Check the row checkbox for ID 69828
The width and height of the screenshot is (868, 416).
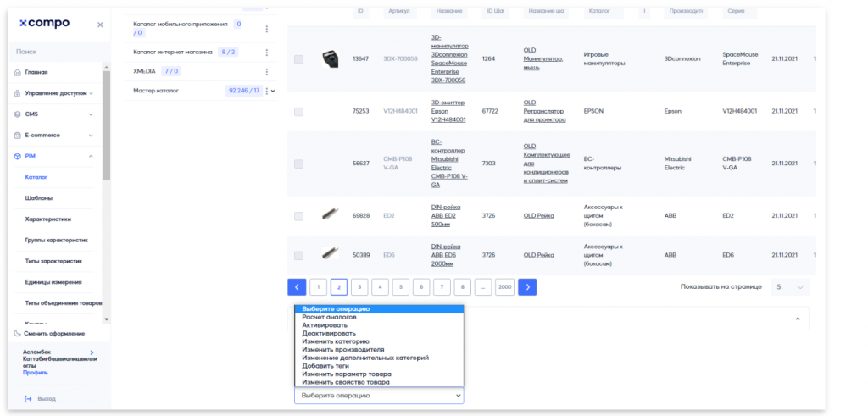pyautogui.click(x=298, y=216)
